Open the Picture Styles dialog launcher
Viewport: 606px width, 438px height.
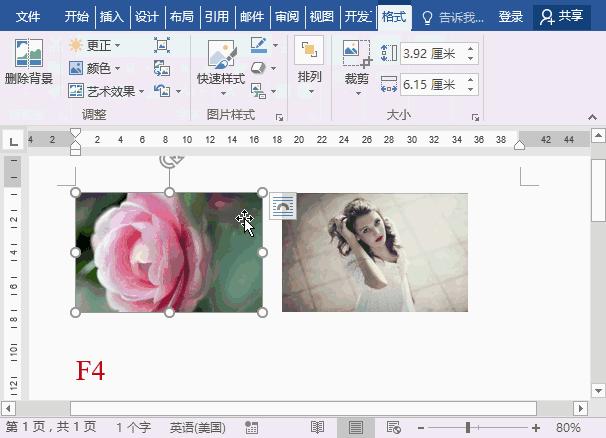279,118
